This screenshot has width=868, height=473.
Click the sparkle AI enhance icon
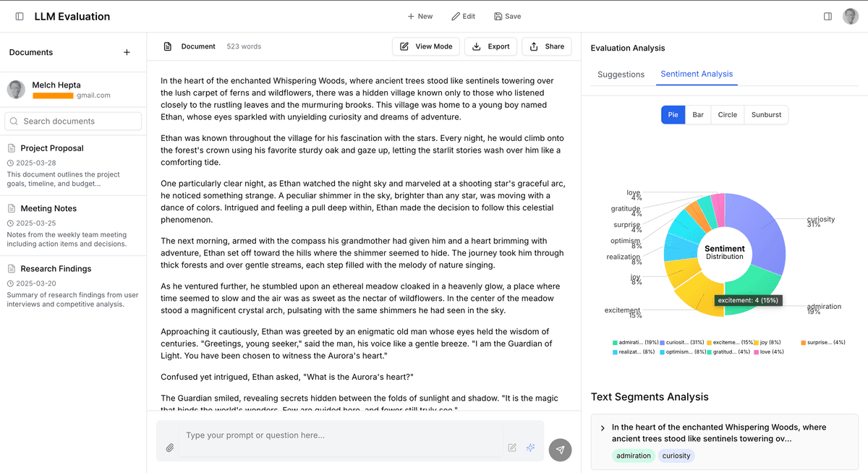530,448
